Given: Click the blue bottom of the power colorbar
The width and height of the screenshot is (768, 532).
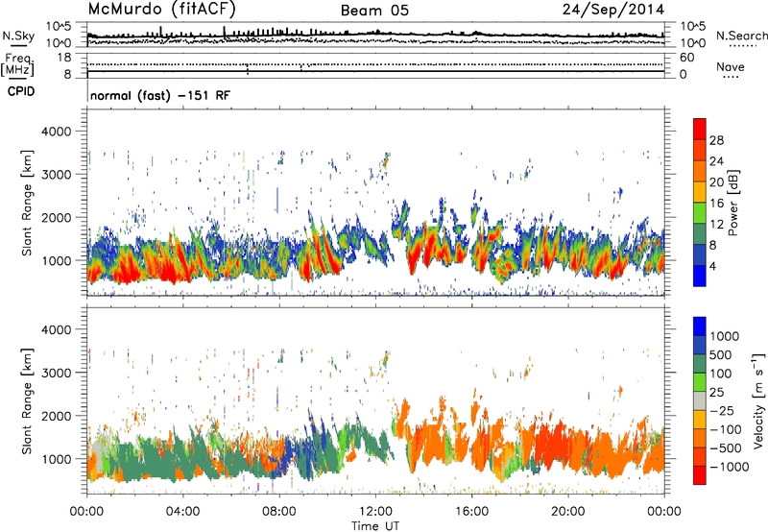Looking at the screenshot, I should pyautogui.click(x=700, y=276).
